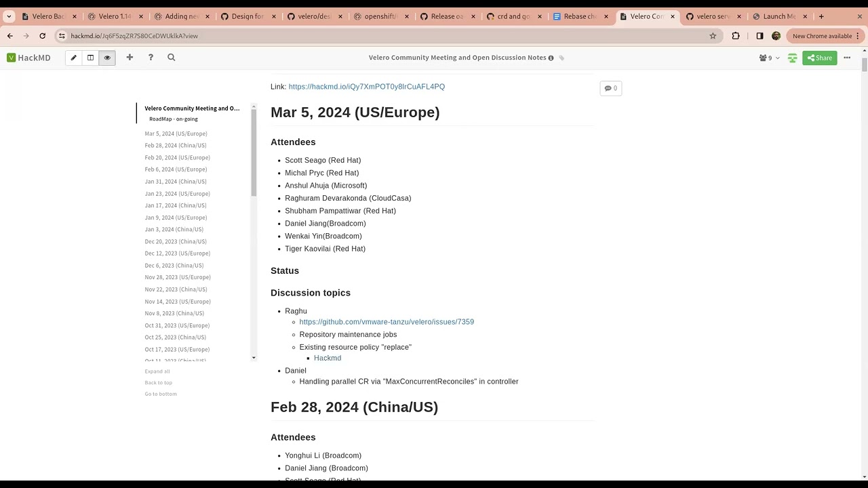The height and width of the screenshot is (488, 868).
Task: Select RoadMap - on-going in contents
Action: coord(174,119)
